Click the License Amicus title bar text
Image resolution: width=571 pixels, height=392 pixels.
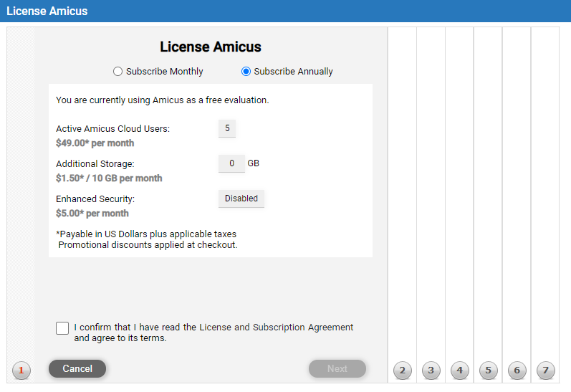pos(47,11)
